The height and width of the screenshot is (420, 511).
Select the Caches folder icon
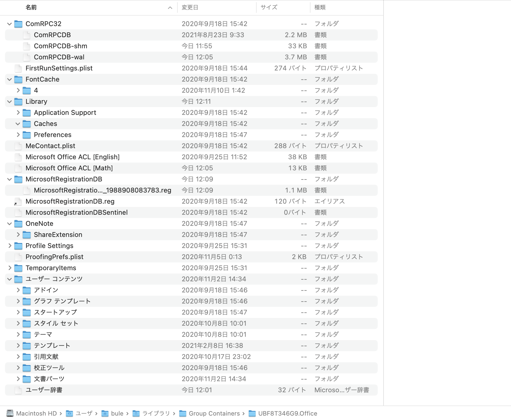click(x=27, y=124)
